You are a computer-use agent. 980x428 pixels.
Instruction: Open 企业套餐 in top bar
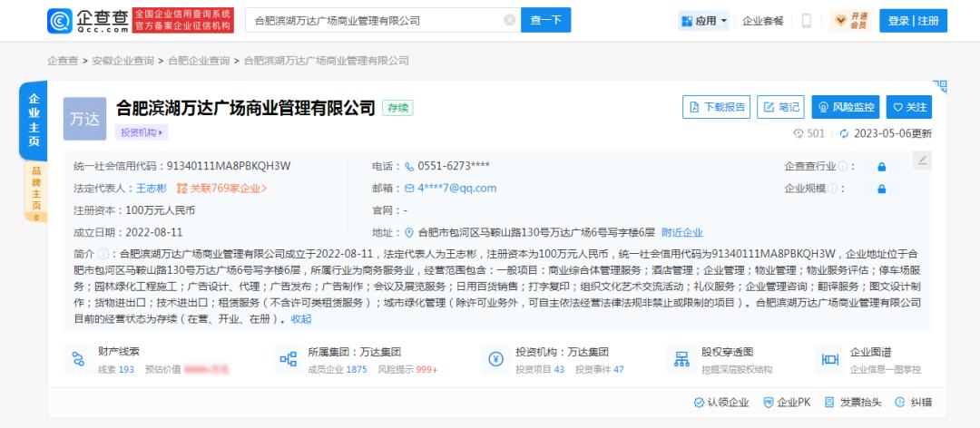coord(762,21)
